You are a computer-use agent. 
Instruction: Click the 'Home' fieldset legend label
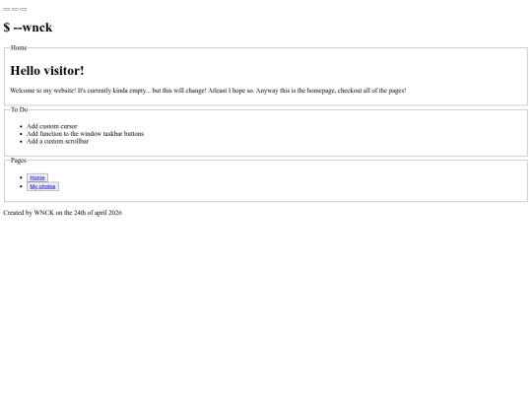coord(19,47)
